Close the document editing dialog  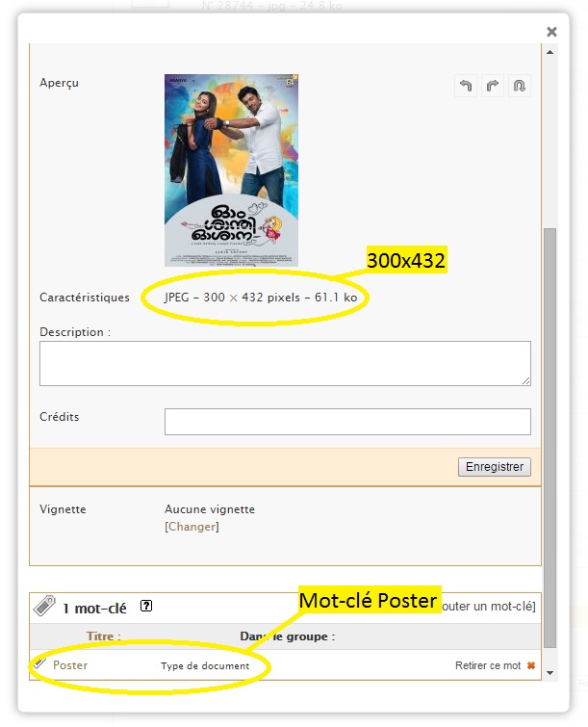[551, 32]
